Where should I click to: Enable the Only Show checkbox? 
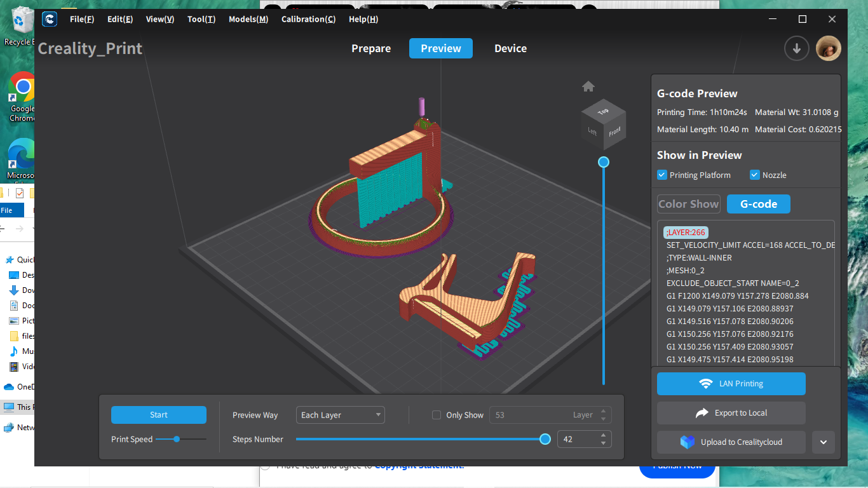click(x=437, y=414)
